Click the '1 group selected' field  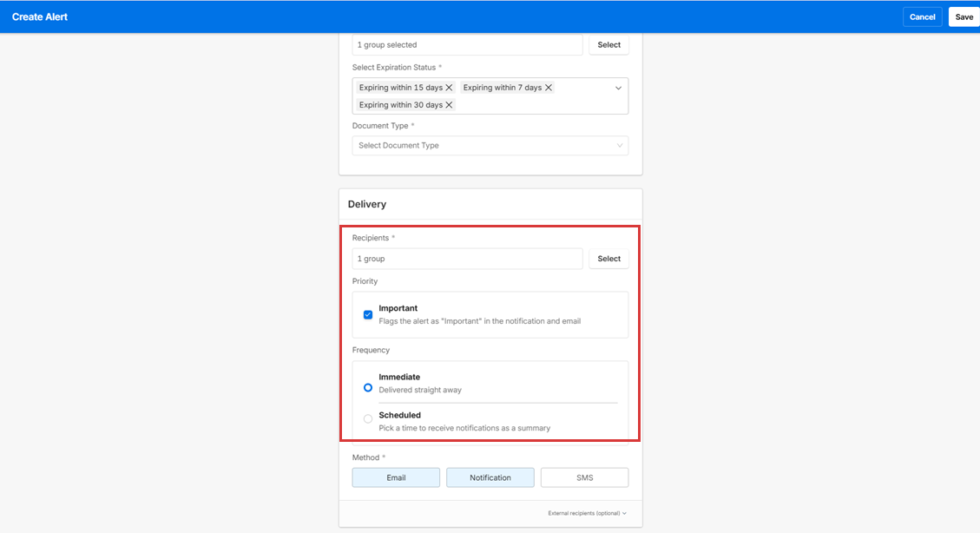pyautogui.click(x=467, y=45)
